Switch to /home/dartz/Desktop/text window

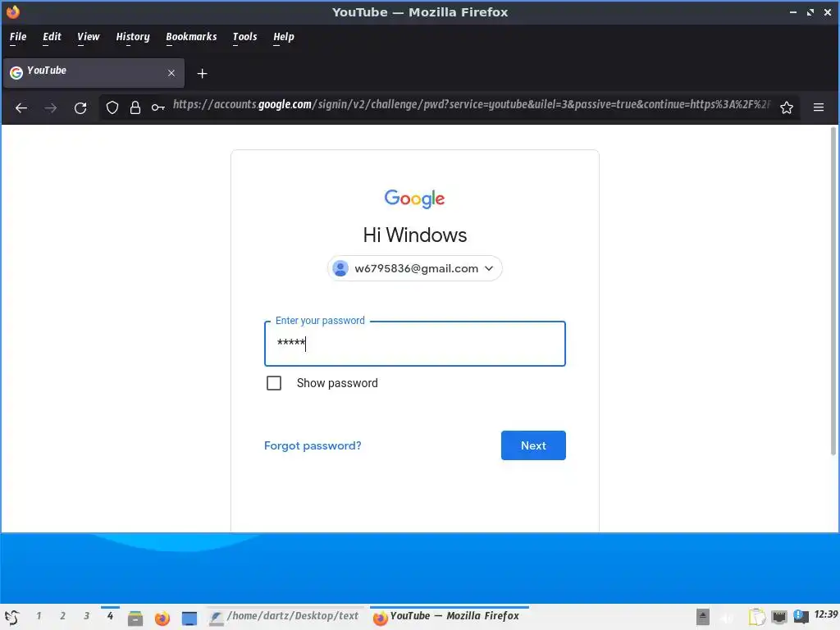284,617
